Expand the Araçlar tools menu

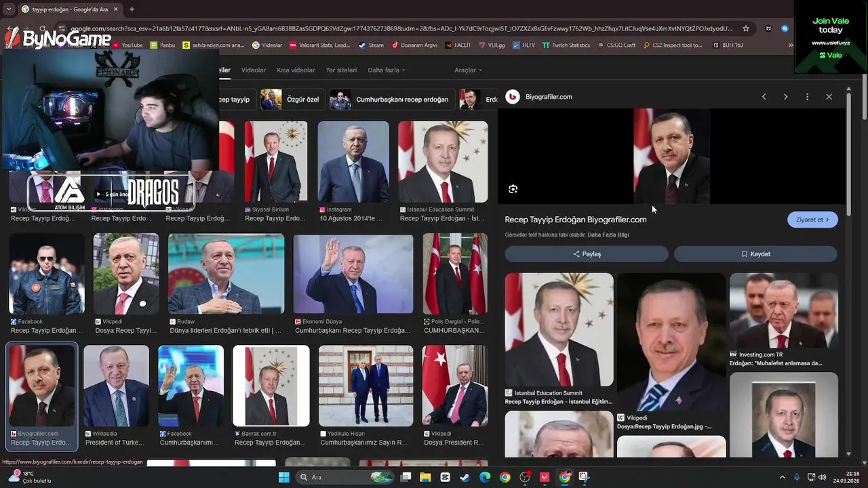[469, 70]
